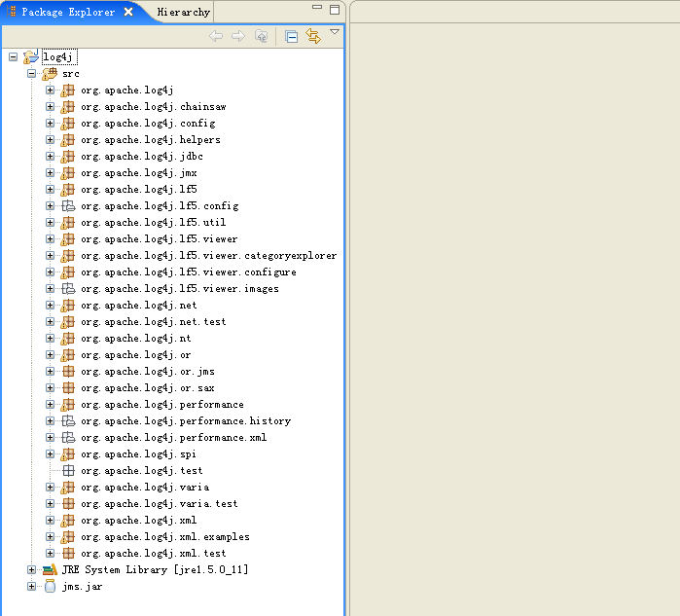680x616 pixels.
Task: Select the jms.jar label
Action: tap(82, 587)
